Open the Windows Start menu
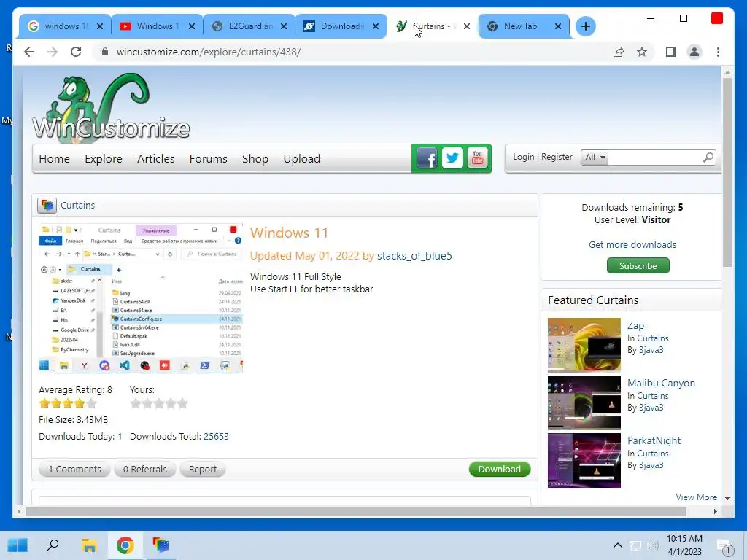 pos(18,545)
